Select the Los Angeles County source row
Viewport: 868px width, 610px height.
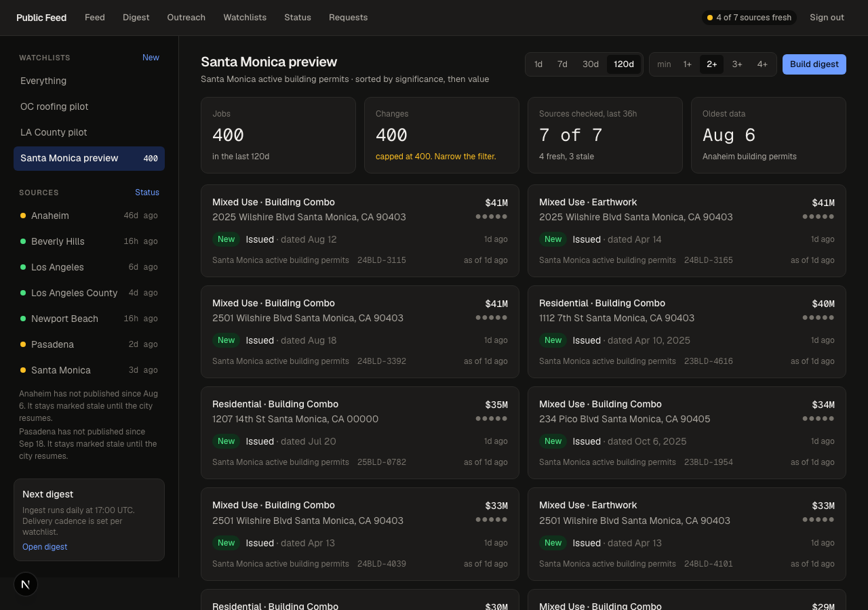click(x=89, y=293)
